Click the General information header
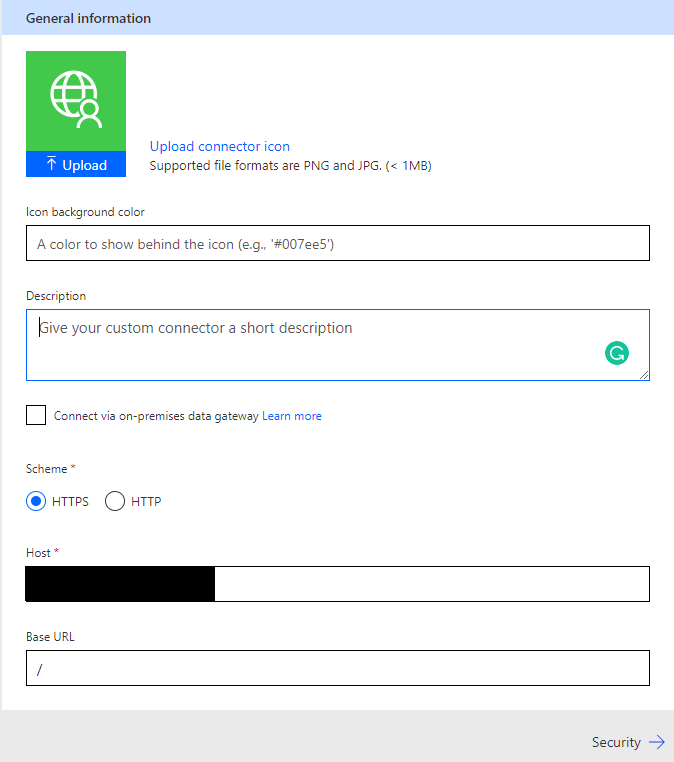 tap(88, 18)
